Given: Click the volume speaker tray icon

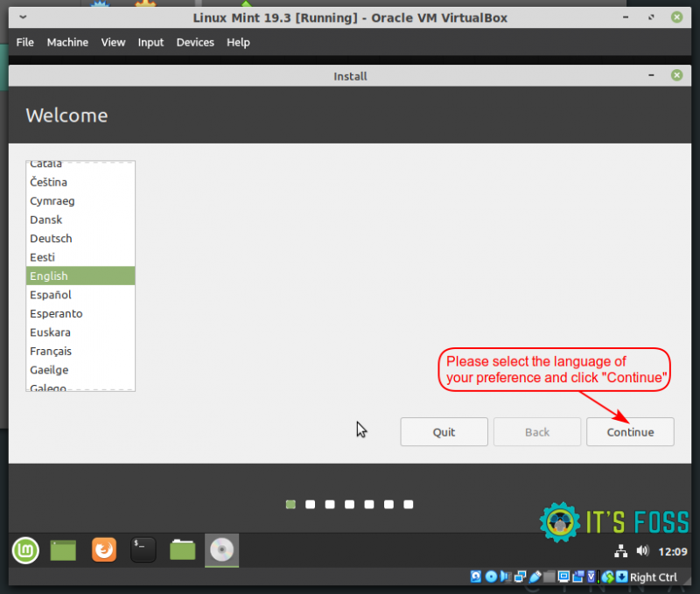Looking at the screenshot, I should (x=642, y=551).
